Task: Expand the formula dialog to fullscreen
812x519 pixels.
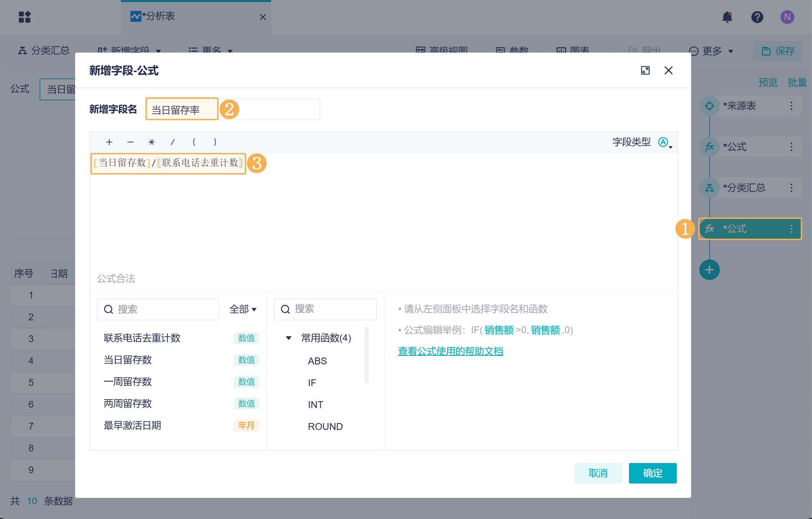Action: (645, 70)
